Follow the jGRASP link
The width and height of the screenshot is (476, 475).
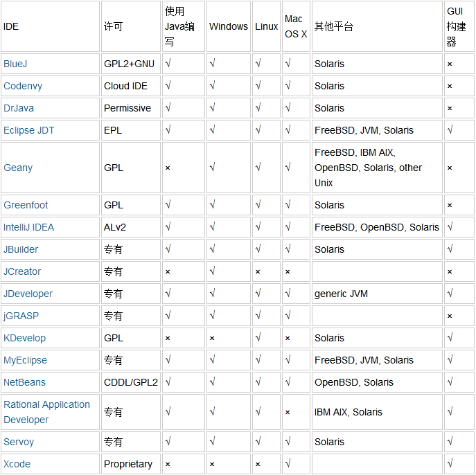[21, 316]
